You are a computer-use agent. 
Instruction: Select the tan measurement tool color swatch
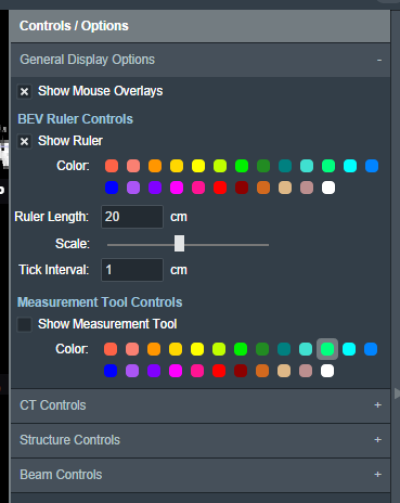[284, 371]
